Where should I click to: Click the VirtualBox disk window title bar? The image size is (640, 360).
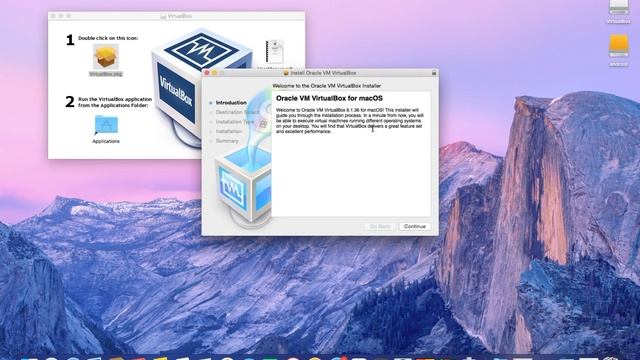176,16
